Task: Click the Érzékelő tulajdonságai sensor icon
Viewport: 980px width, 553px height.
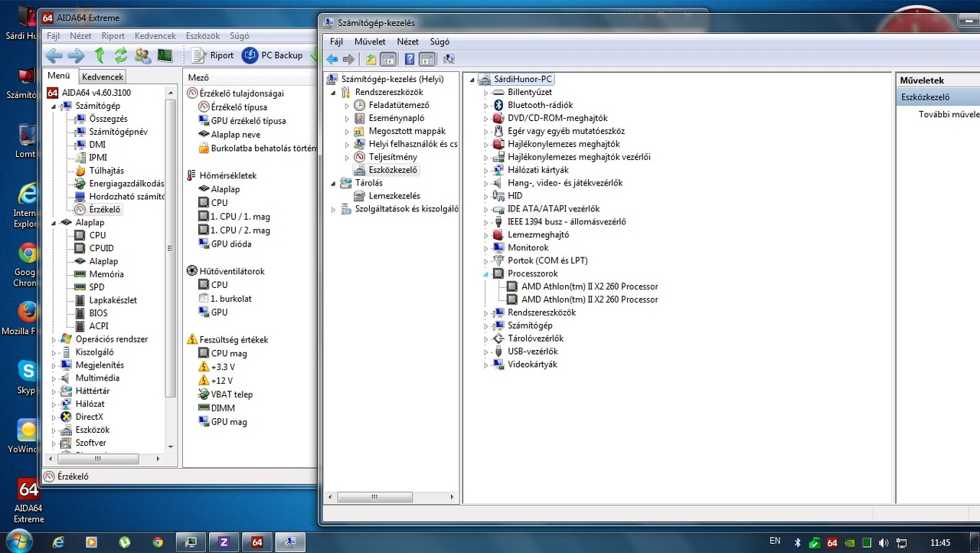Action: (x=193, y=93)
